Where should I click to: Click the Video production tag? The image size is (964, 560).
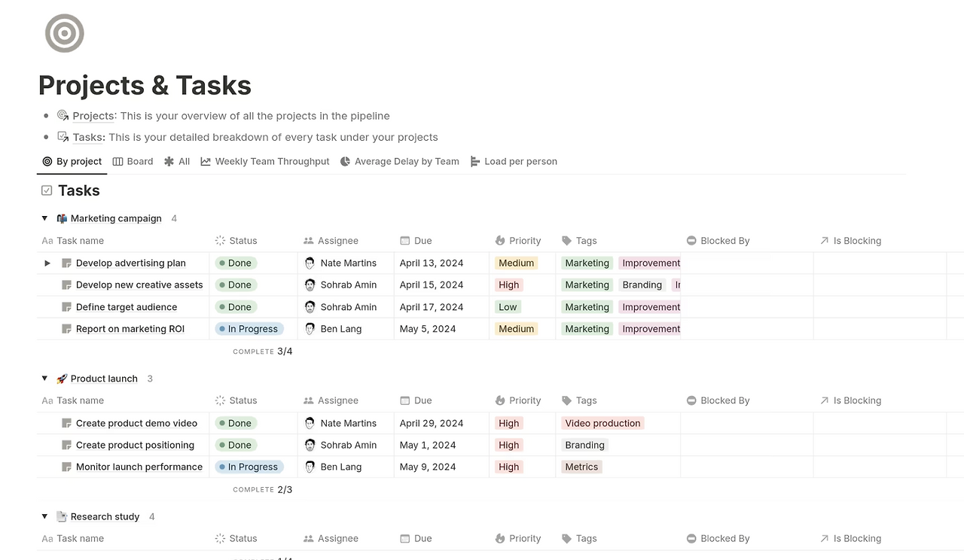[602, 423]
